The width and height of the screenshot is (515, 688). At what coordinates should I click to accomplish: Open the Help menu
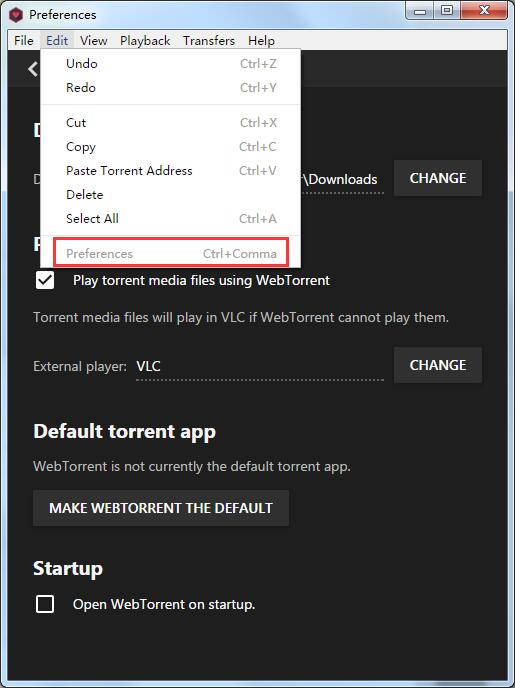[x=261, y=40]
